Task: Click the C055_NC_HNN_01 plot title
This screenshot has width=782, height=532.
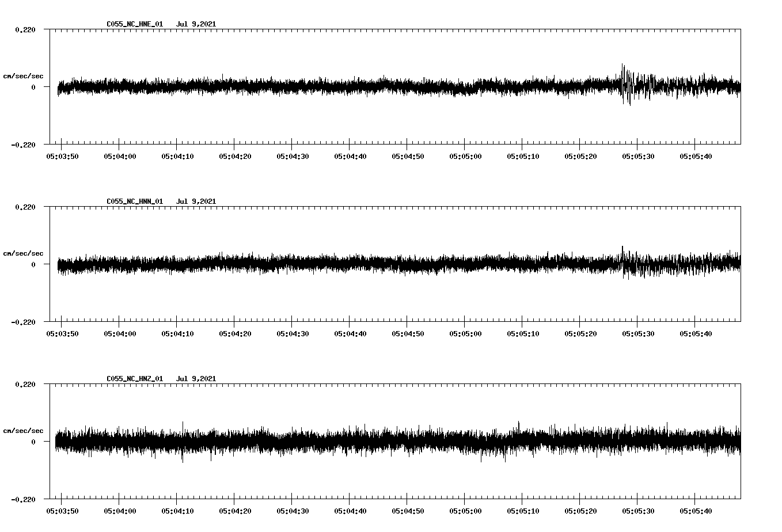Action: pos(135,202)
